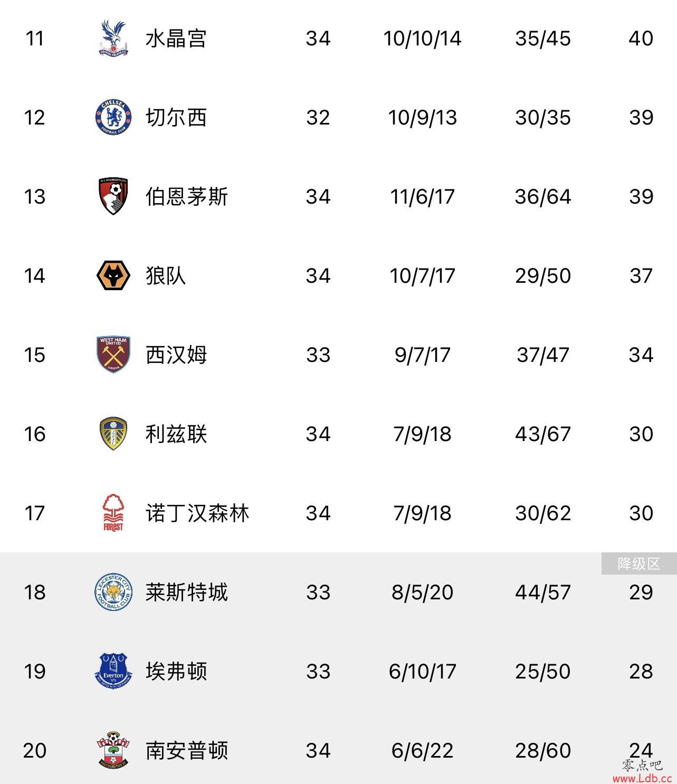This screenshot has width=677, height=784.
Task: Click the Crystal Palace club crest
Action: 113,38
